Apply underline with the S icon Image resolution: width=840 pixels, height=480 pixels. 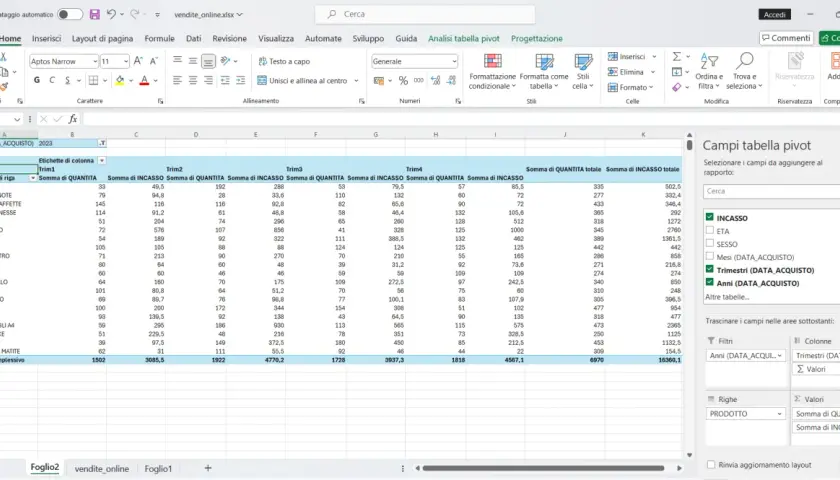(x=68, y=80)
